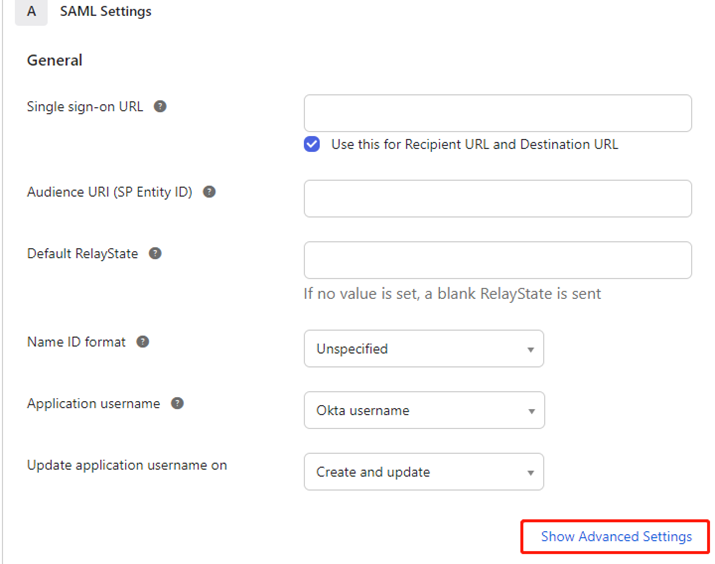Click the SAML Settings heading
The height and width of the screenshot is (564, 715).
pos(106,11)
